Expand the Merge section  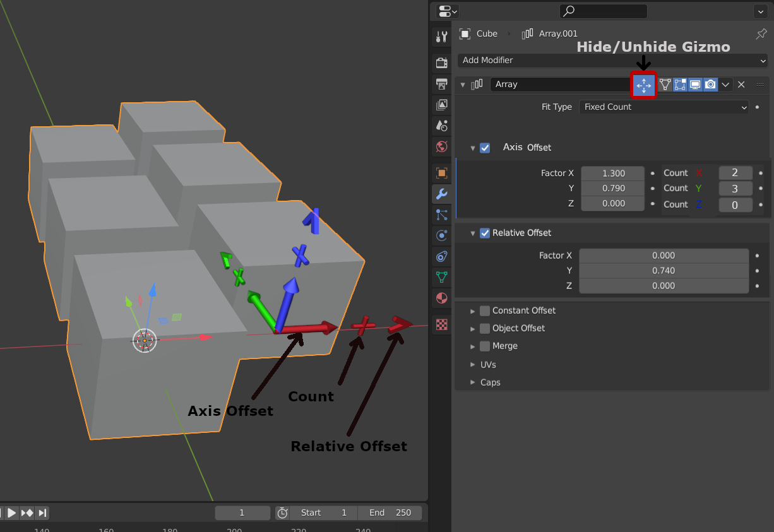tap(472, 346)
